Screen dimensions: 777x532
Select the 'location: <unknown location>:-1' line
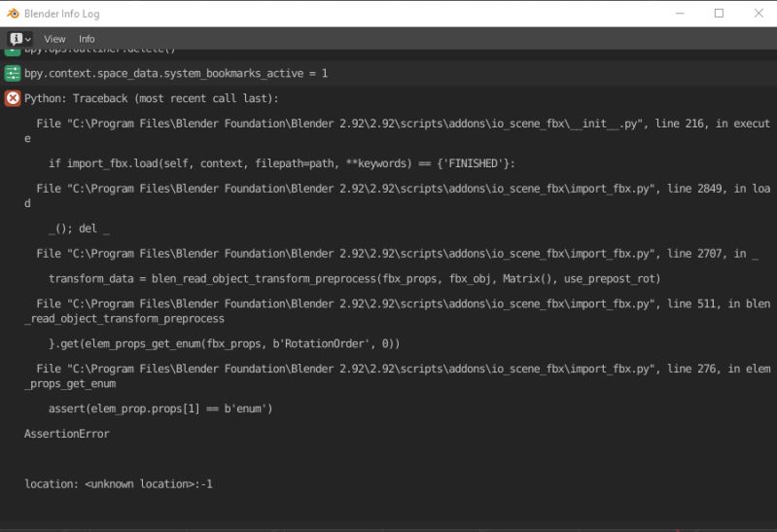coord(119,484)
